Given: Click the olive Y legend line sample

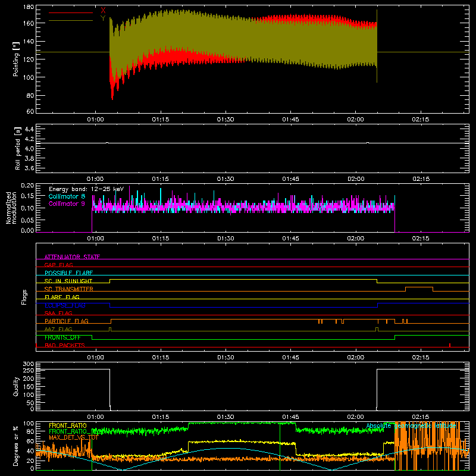Looking at the screenshot, I should pyautogui.click(x=71, y=20).
